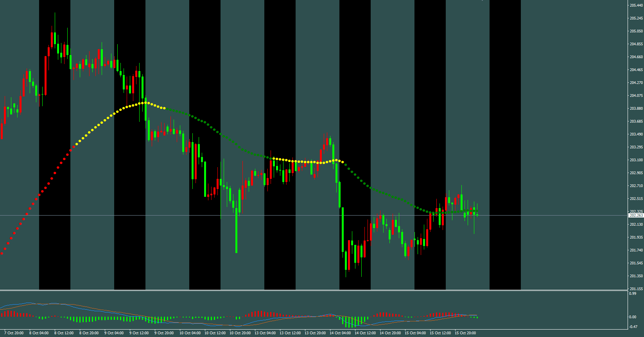Screen dimensions: 644x337
Task: Click the 10 Oct 12:00 time marker
Action: click(x=215, y=333)
